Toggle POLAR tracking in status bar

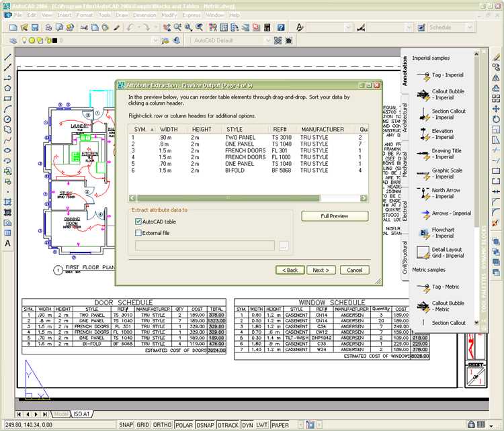click(x=184, y=425)
